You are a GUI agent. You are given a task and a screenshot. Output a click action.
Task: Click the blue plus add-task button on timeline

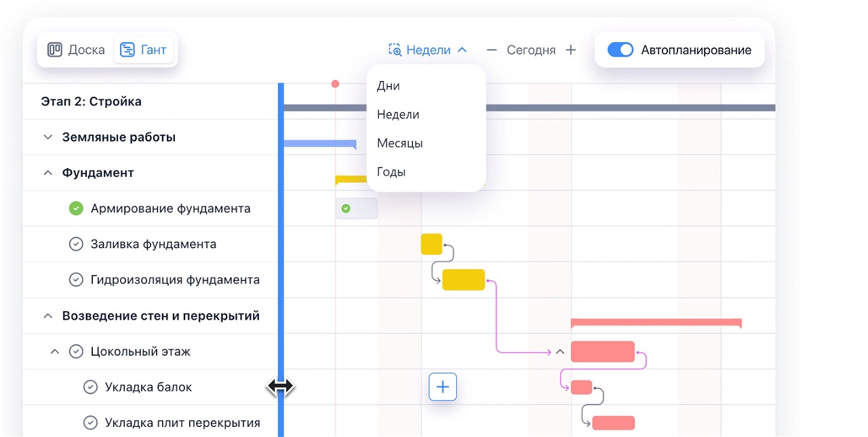[x=443, y=387]
